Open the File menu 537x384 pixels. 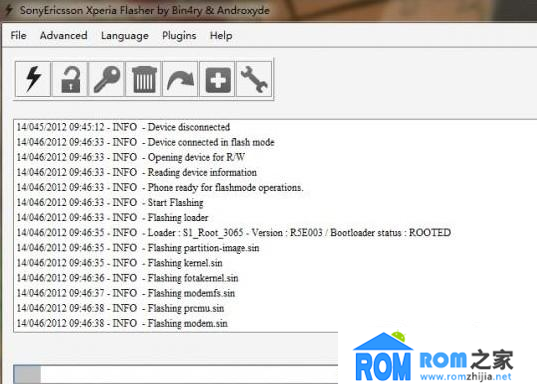tap(18, 35)
